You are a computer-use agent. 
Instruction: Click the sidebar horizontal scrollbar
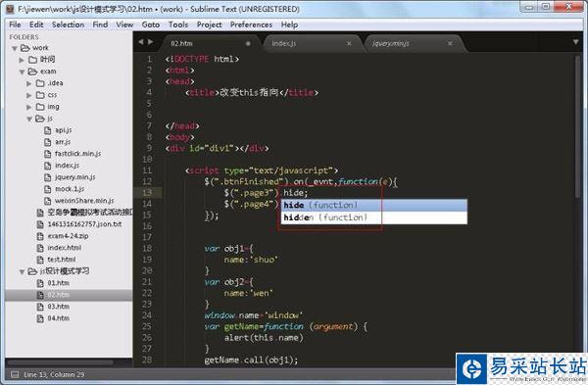tap(60, 362)
